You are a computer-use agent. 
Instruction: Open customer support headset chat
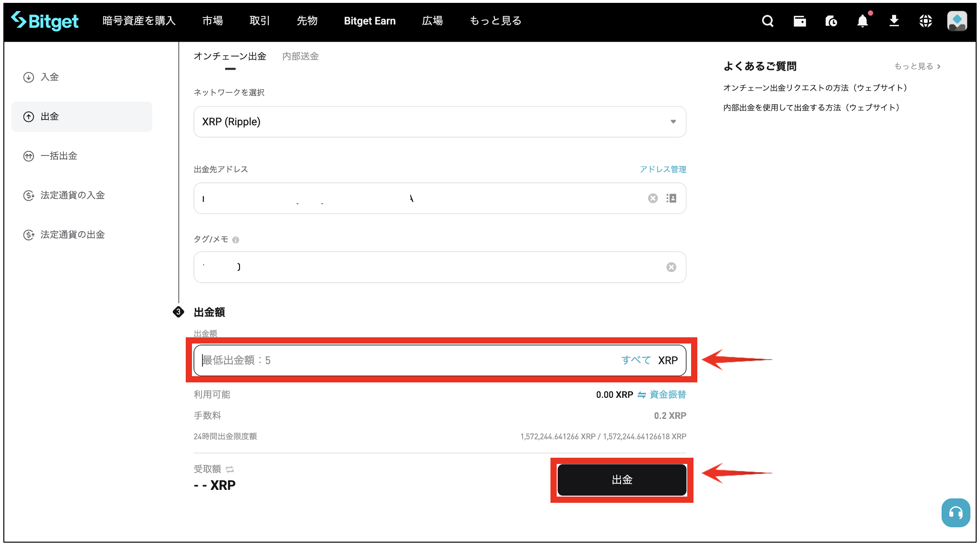click(956, 513)
